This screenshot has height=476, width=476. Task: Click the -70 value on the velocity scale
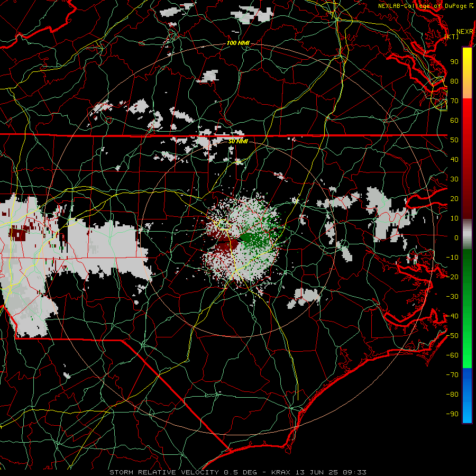tap(452, 375)
